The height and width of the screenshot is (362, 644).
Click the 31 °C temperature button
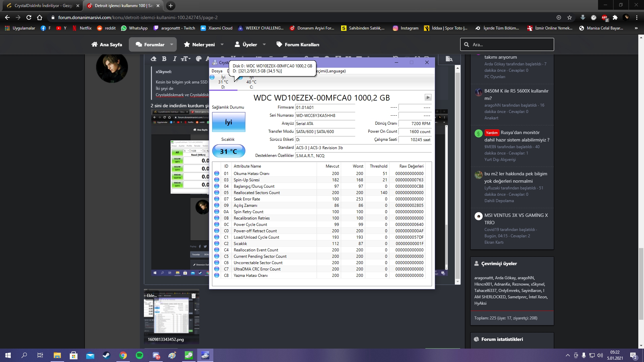coord(228,151)
